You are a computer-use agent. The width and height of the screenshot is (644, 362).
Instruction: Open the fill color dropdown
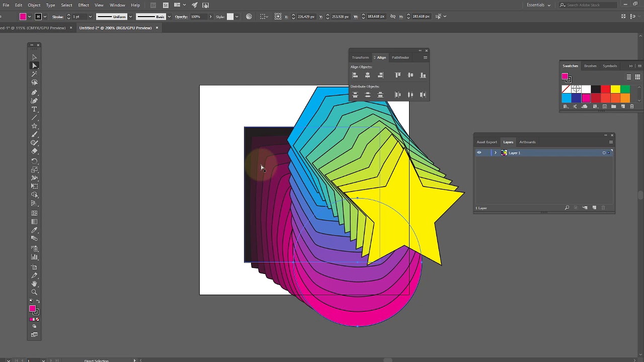tap(29, 17)
